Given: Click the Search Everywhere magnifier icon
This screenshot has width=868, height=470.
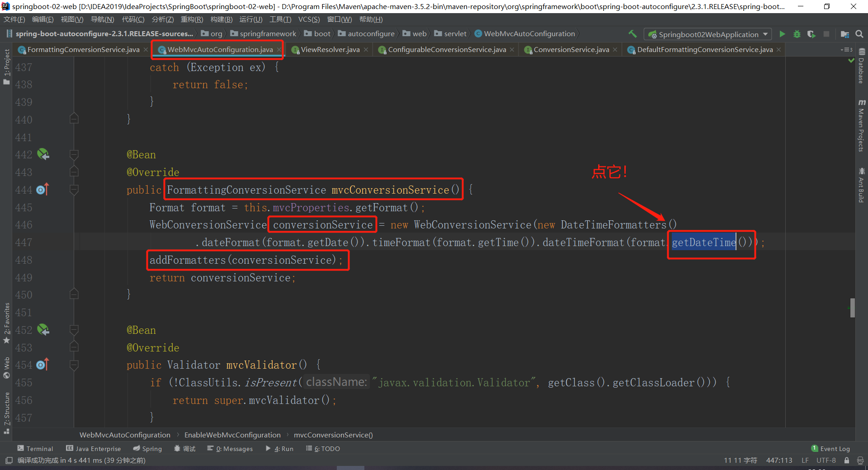Looking at the screenshot, I should point(859,34).
